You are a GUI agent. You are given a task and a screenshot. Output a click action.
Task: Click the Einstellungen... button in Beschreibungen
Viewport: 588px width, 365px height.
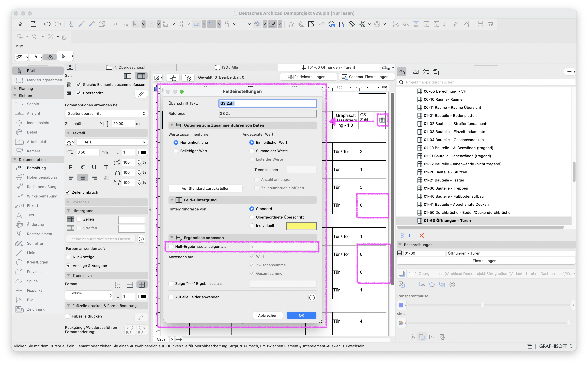(486, 261)
